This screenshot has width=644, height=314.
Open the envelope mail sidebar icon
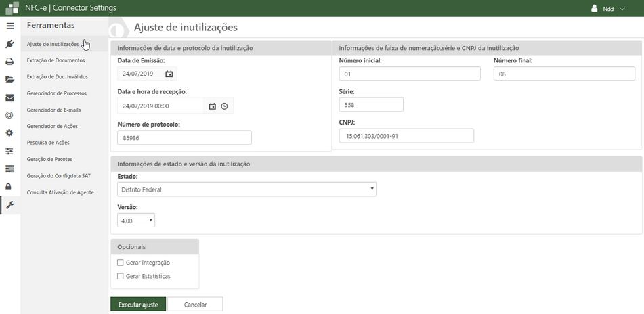point(9,97)
